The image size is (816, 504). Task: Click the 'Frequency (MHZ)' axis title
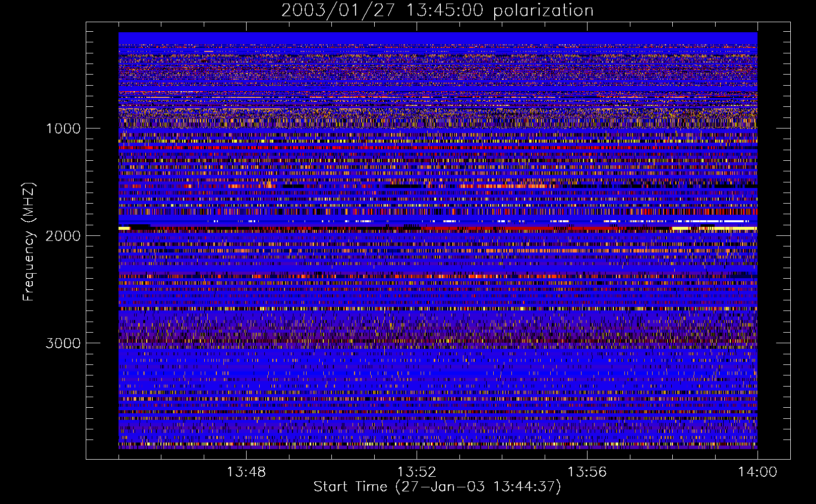tap(29, 242)
